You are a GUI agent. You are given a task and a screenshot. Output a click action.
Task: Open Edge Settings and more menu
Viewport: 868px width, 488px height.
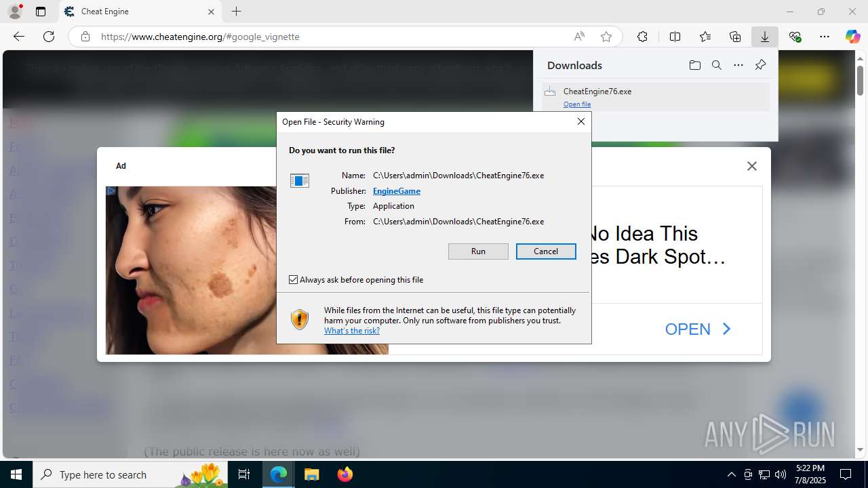[825, 37]
